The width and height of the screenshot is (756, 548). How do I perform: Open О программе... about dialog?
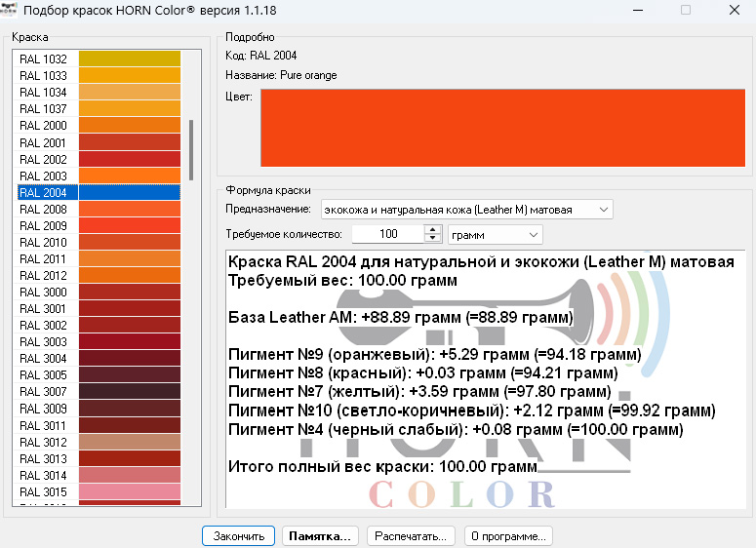[x=508, y=536]
